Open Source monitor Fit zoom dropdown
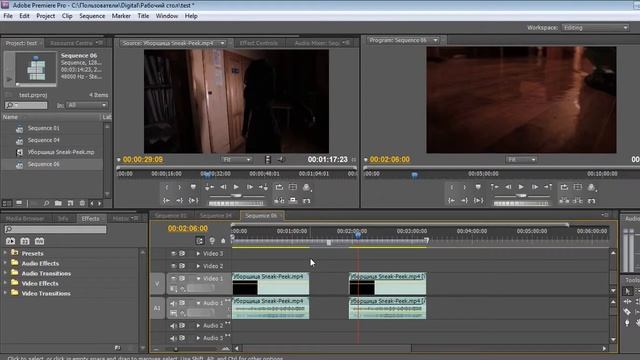This screenshot has width=640, height=360. tap(237, 160)
